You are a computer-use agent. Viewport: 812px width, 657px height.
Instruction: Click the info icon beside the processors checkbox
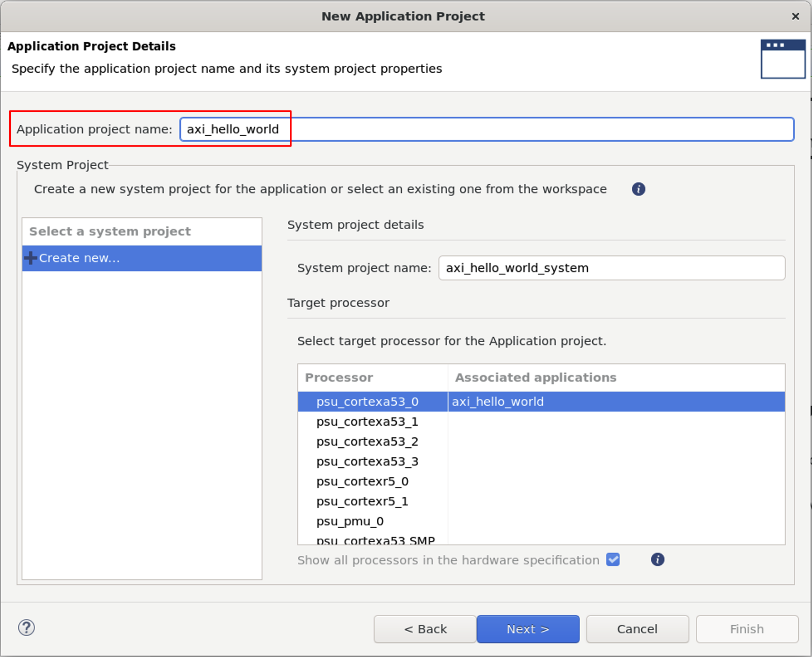click(x=657, y=560)
